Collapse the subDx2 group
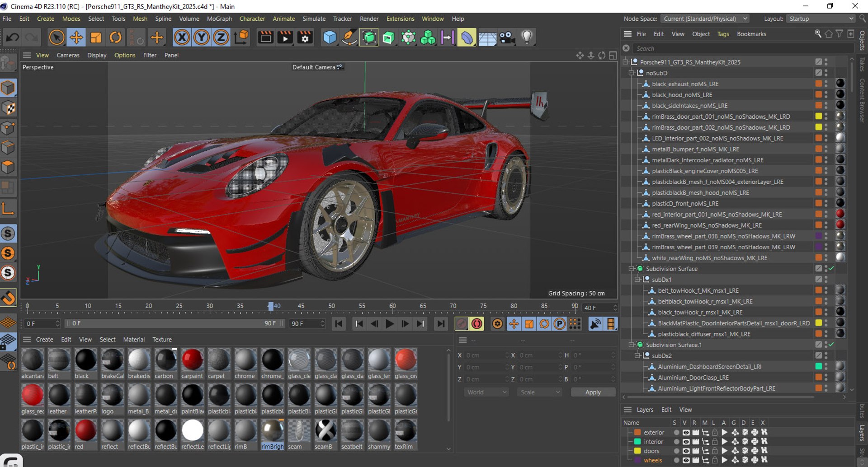The height and width of the screenshot is (467, 868). coord(637,355)
